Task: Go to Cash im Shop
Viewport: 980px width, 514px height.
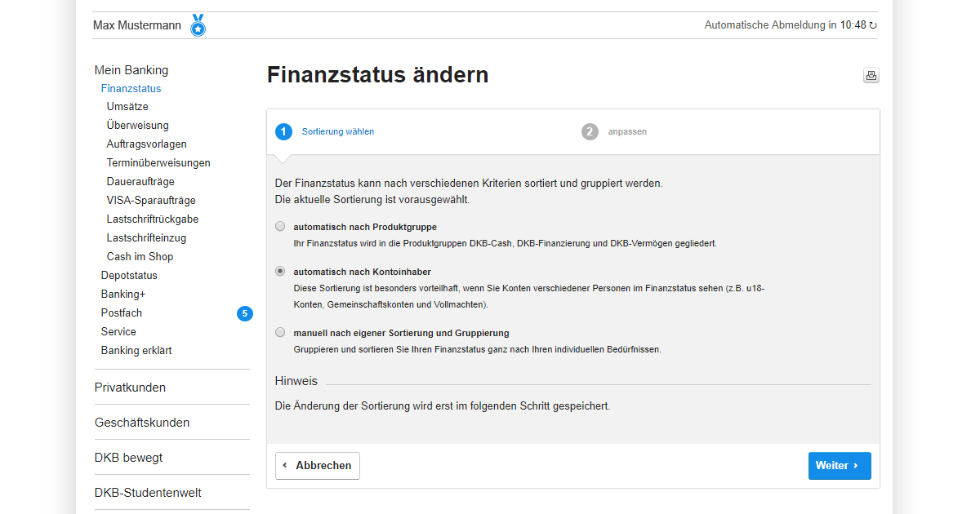Action: pyautogui.click(x=140, y=257)
